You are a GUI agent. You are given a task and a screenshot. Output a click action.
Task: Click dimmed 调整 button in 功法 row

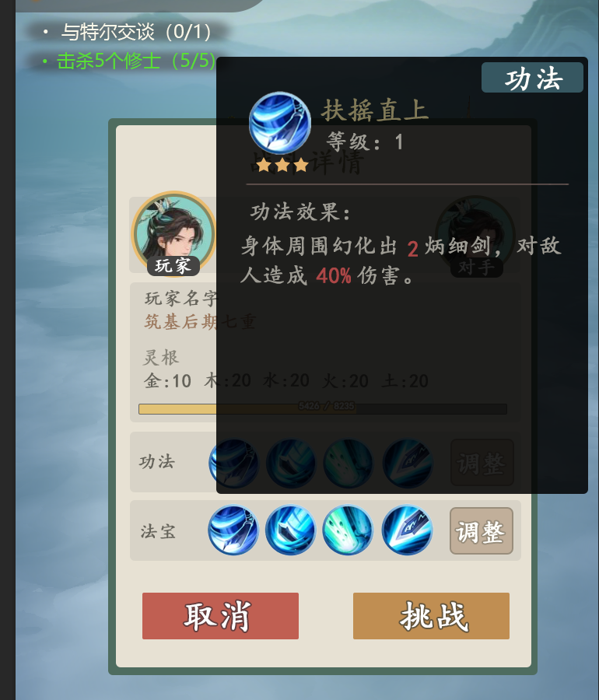482,463
